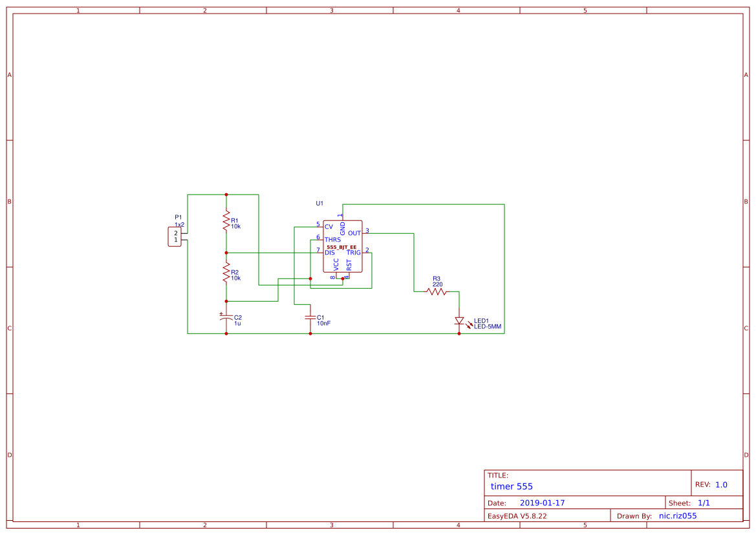This screenshot has width=756, height=535.
Task: Click capacitor C1 labeled 10nF
Action: tap(310, 319)
